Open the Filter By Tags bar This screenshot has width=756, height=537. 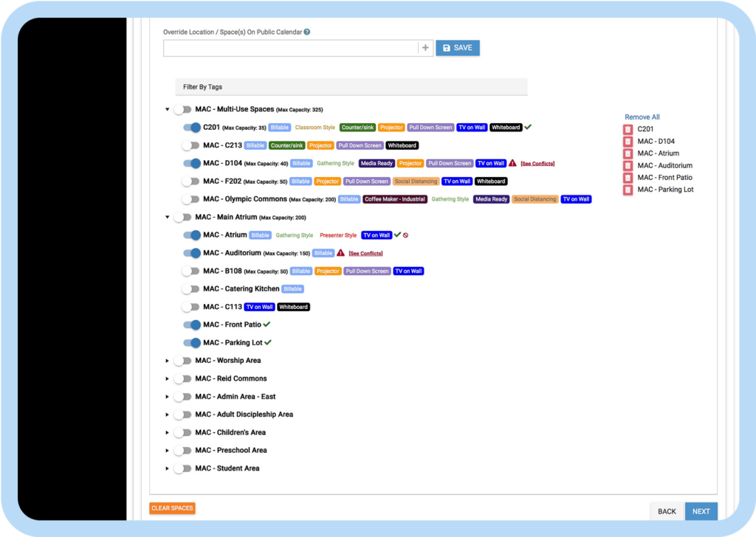tap(351, 87)
